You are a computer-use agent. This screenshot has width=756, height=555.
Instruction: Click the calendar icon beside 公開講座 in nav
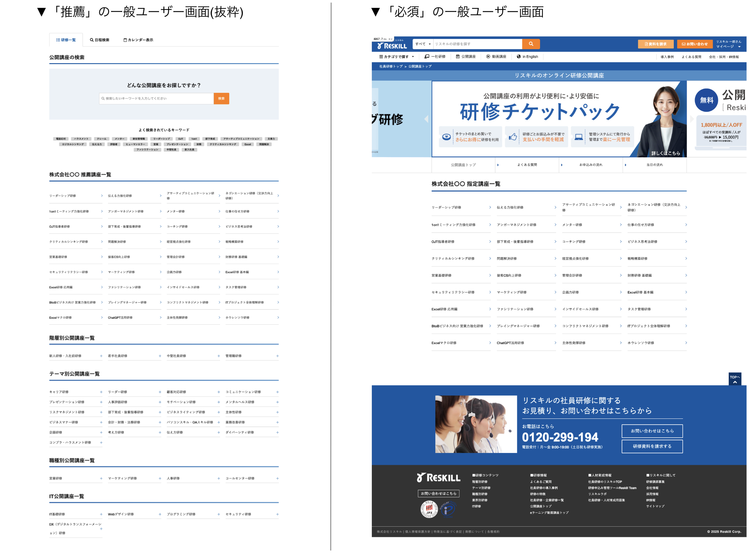pos(457,57)
